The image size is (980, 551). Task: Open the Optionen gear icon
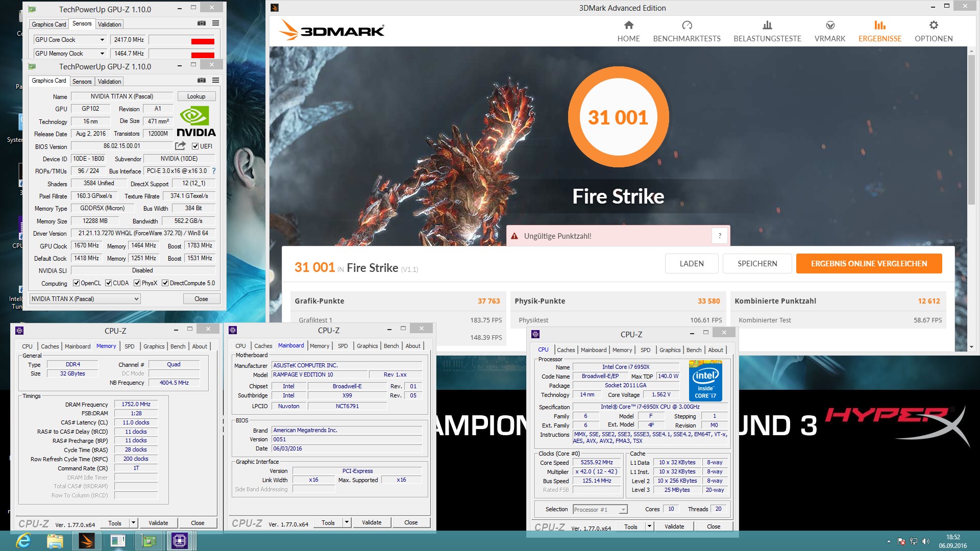point(933,26)
